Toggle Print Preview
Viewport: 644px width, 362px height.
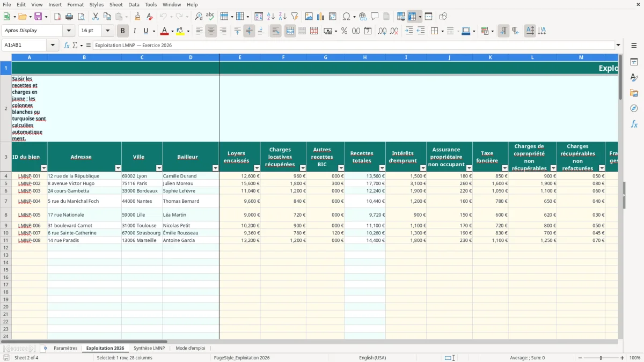(80, 17)
